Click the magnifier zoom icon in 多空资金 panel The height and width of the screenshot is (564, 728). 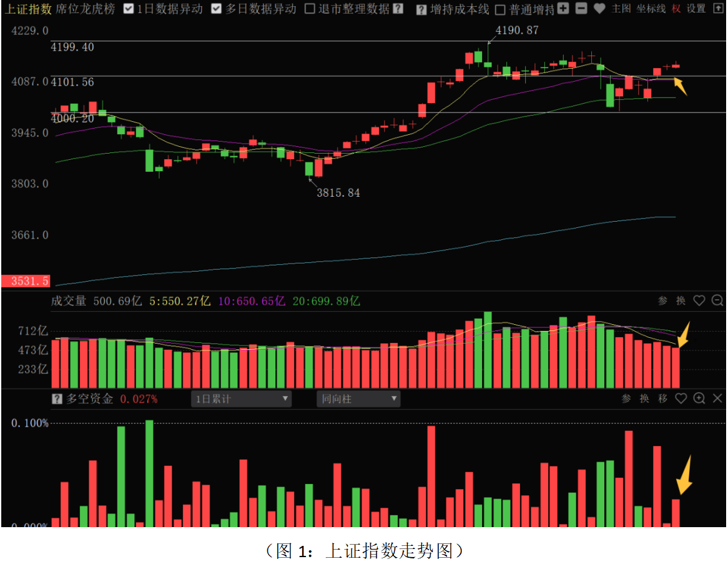[x=699, y=398]
